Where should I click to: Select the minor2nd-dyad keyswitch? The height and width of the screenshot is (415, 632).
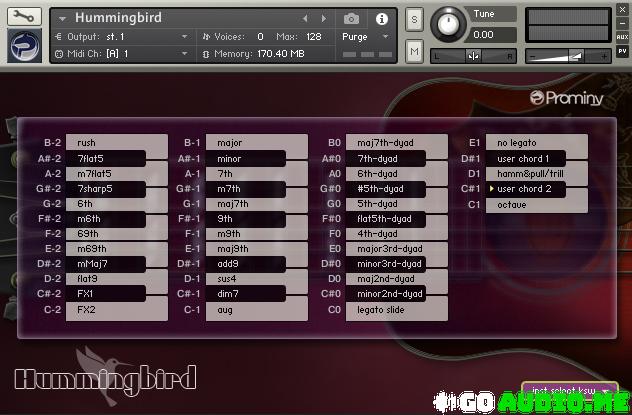386,294
